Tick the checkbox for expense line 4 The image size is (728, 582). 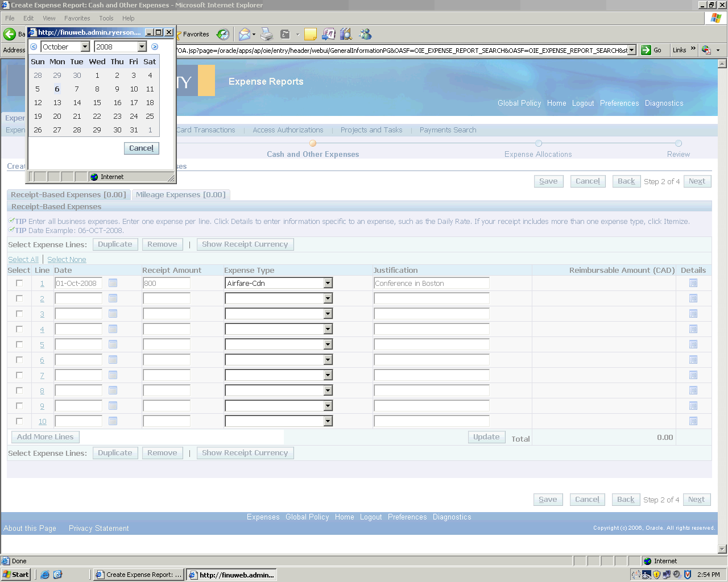(x=19, y=329)
